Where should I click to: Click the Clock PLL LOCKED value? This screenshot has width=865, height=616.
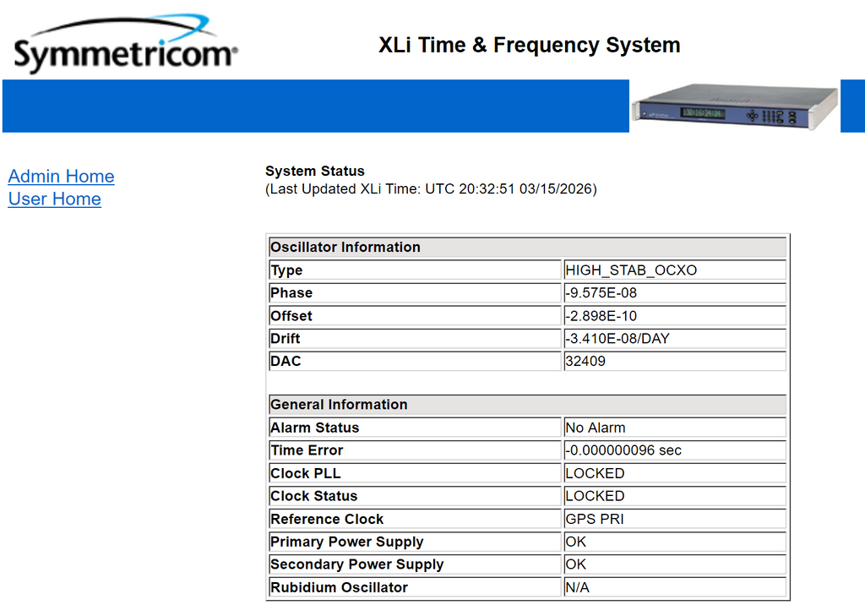(595, 473)
